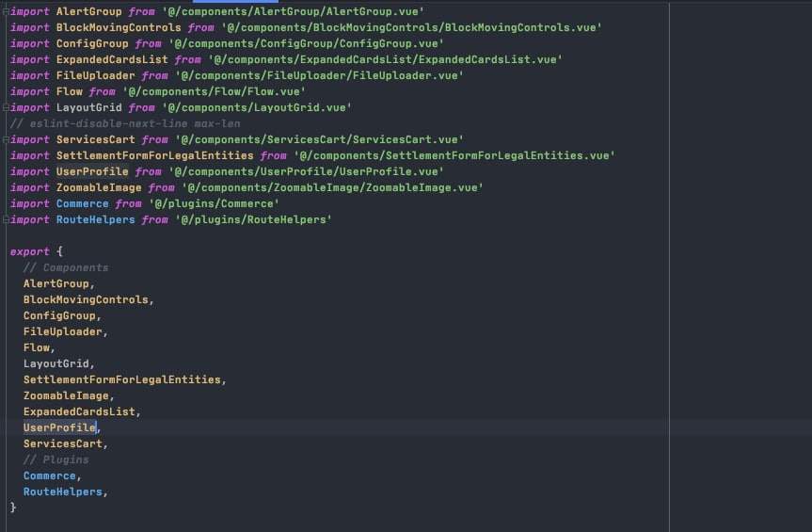Click the '@/plugins/Commerce' path string
Screen dimensions: 812x532
point(214,204)
